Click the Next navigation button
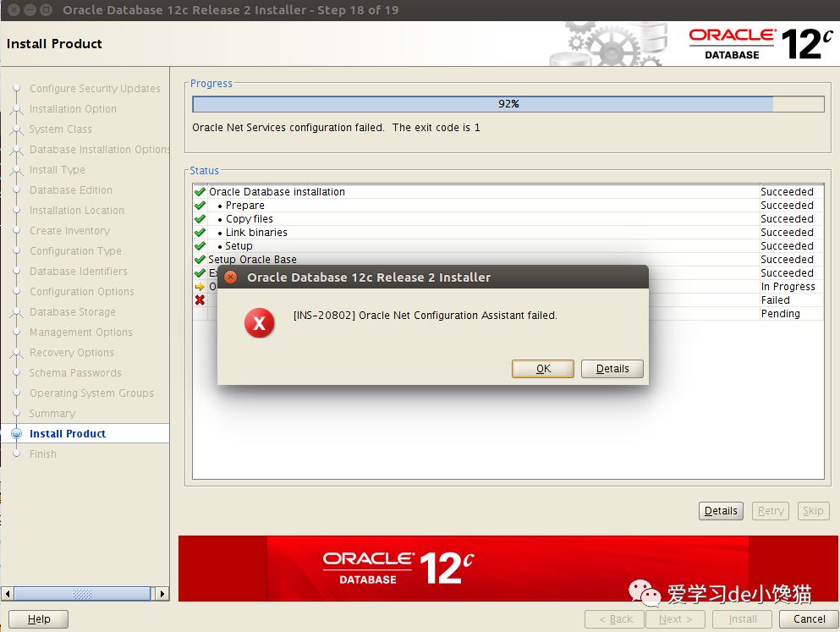840x632 pixels. pyautogui.click(x=676, y=618)
